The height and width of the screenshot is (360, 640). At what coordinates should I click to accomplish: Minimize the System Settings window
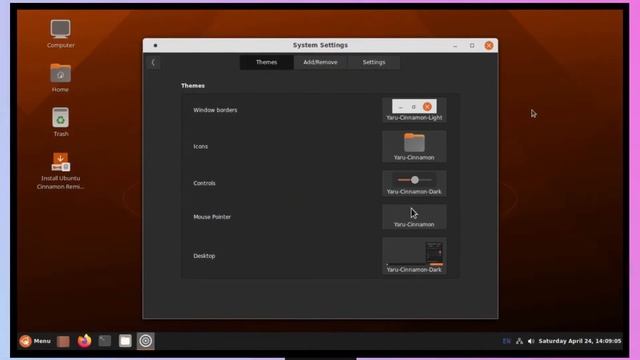pyautogui.click(x=455, y=46)
